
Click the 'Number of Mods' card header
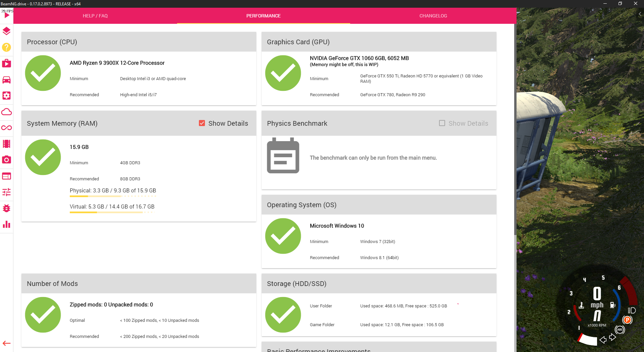(139, 284)
